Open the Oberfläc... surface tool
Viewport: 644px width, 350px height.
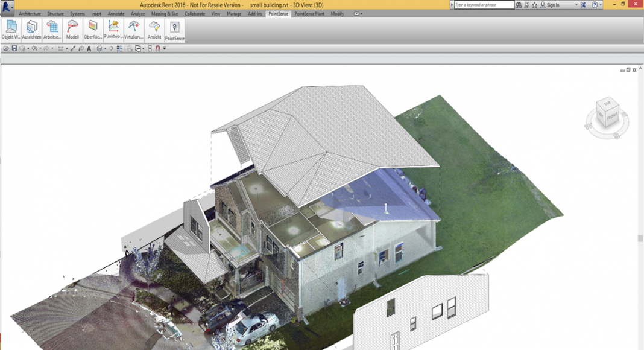coord(93,30)
